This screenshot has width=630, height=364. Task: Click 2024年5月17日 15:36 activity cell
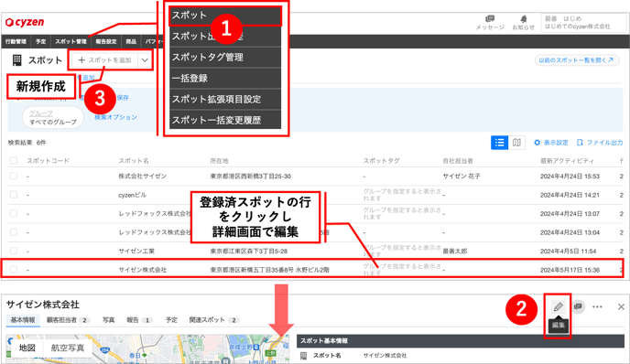tap(570, 270)
